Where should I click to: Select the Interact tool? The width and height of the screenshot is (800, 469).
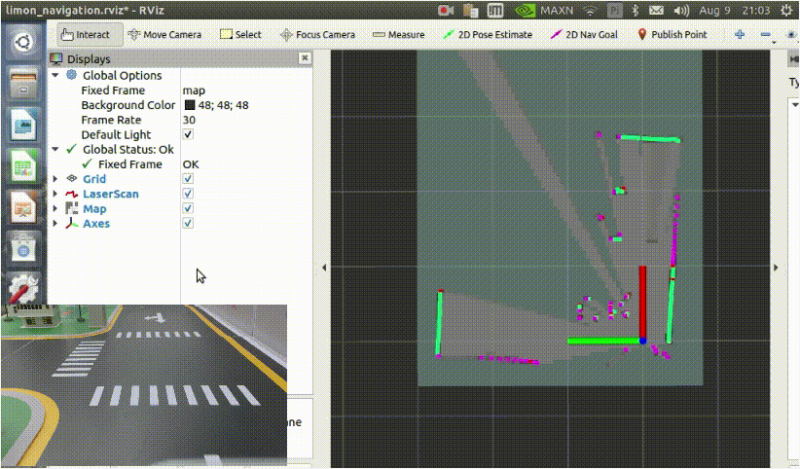click(85, 34)
